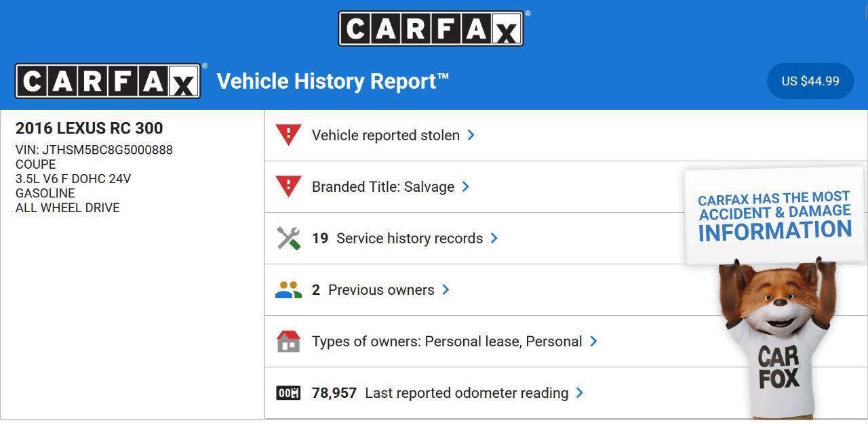868x427 pixels.
Task: Click the house types of owners icon
Action: [x=288, y=341]
